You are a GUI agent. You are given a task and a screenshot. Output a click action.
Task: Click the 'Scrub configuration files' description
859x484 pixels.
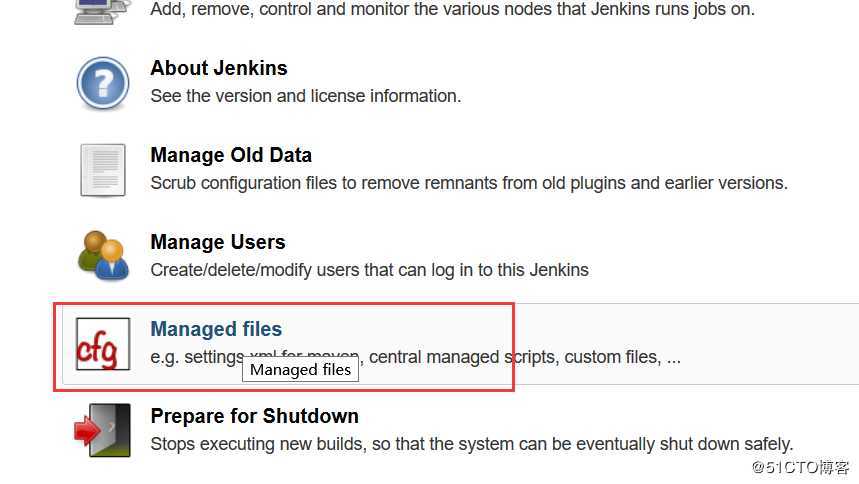click(x=468, y=184)
